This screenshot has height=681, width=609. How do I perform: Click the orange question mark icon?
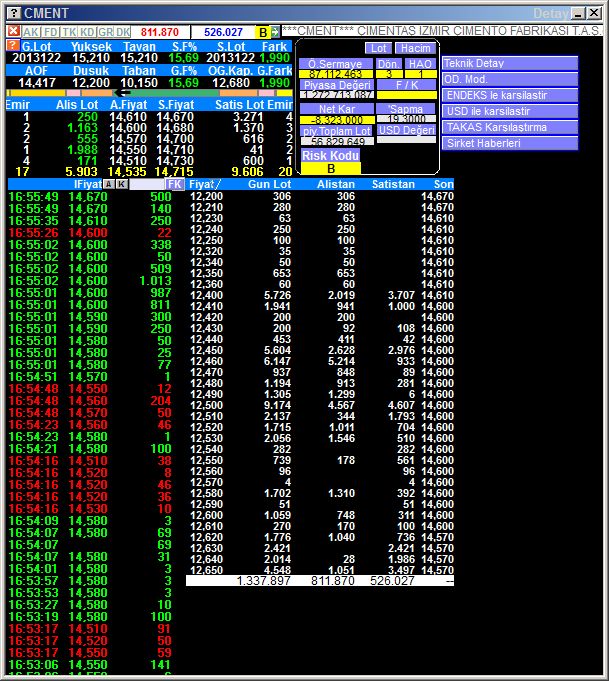[13, 46]
